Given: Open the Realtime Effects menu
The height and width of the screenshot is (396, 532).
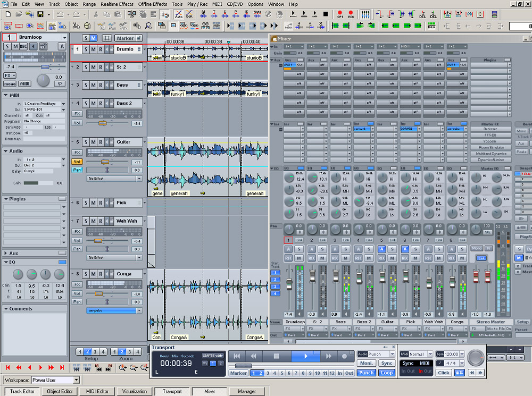Looking at the screenshot, I should point(117,4).
